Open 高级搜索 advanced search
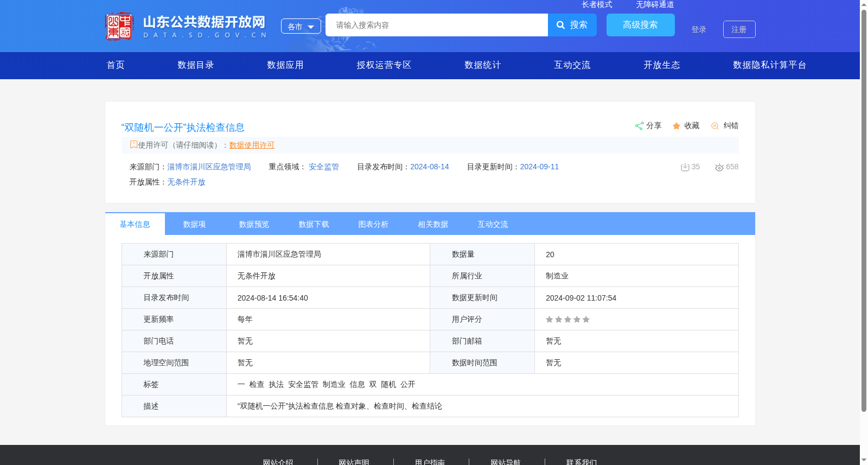The image size is (868, 465). [641, 25]
